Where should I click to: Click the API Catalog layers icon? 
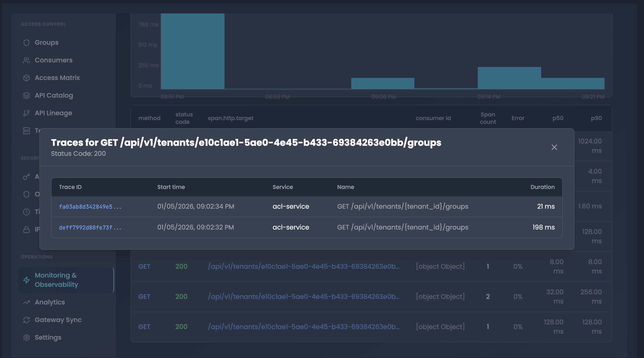26,95
